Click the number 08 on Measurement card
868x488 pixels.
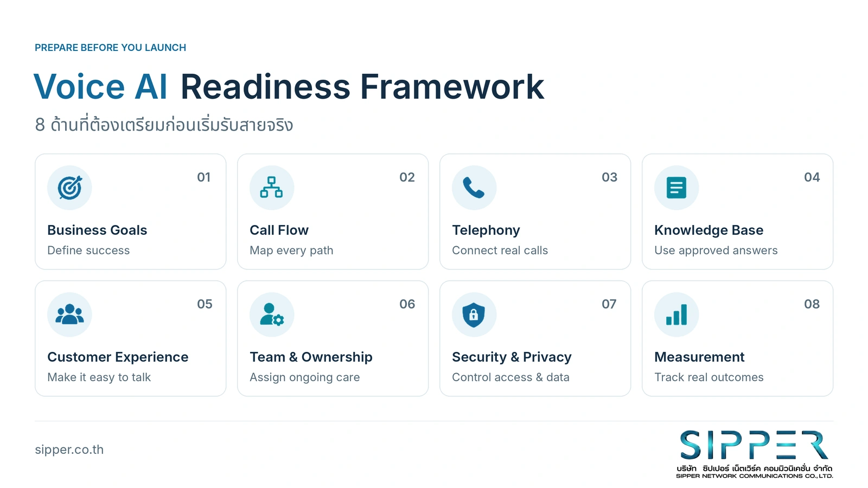click(812, 304)
